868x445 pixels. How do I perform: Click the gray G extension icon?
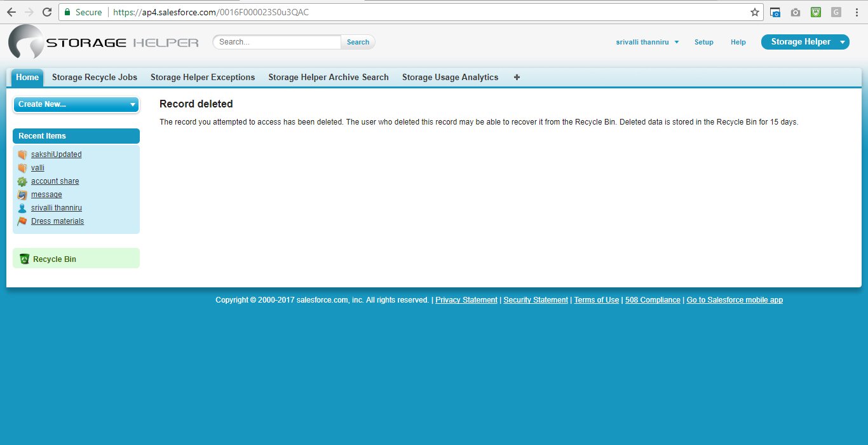tap(836, 12)
